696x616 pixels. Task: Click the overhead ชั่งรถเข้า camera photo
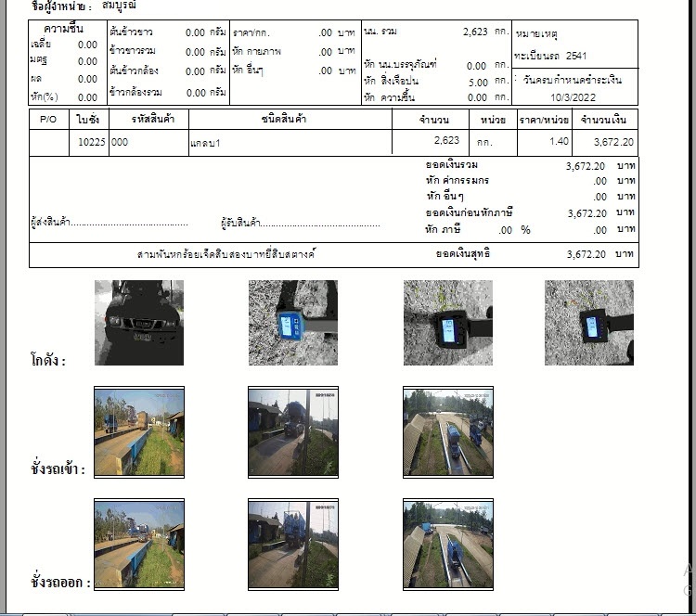tap(448, 431)
